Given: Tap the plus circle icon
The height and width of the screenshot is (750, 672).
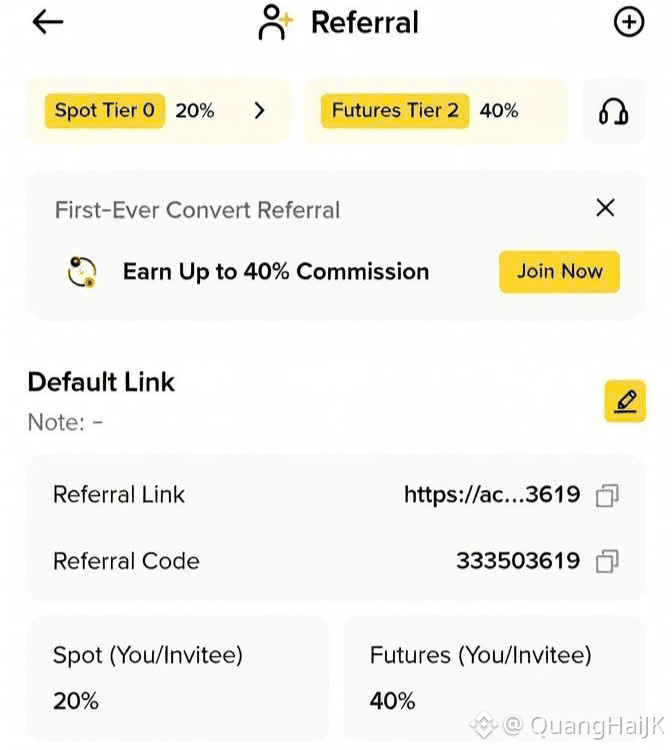Looking at the screenshot, I should (x=628, y=22).
